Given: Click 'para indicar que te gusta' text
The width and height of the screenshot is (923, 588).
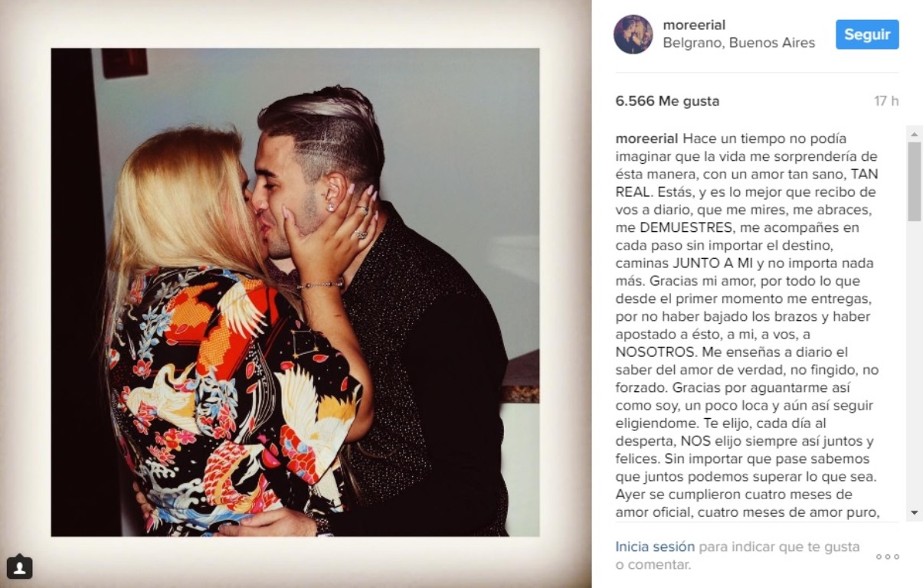Looking at the screenshot, I should (x=779, y=547).
